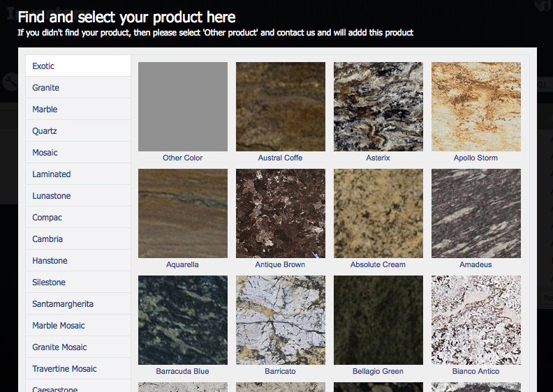Open the Granite category

[78, 88]
